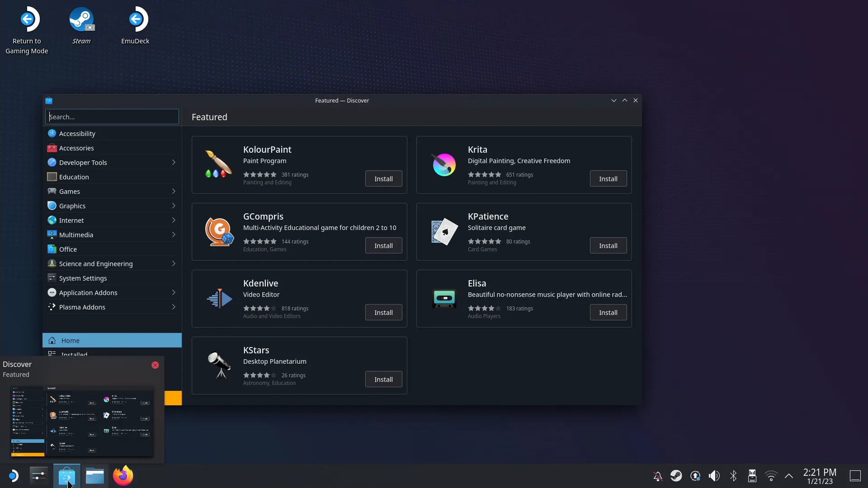Expand Science and Engineering category arrow

pos(174,263)
